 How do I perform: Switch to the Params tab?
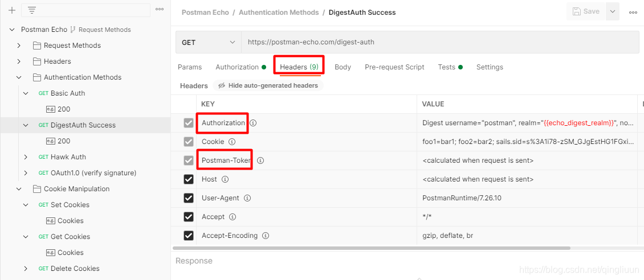(190, 67)
